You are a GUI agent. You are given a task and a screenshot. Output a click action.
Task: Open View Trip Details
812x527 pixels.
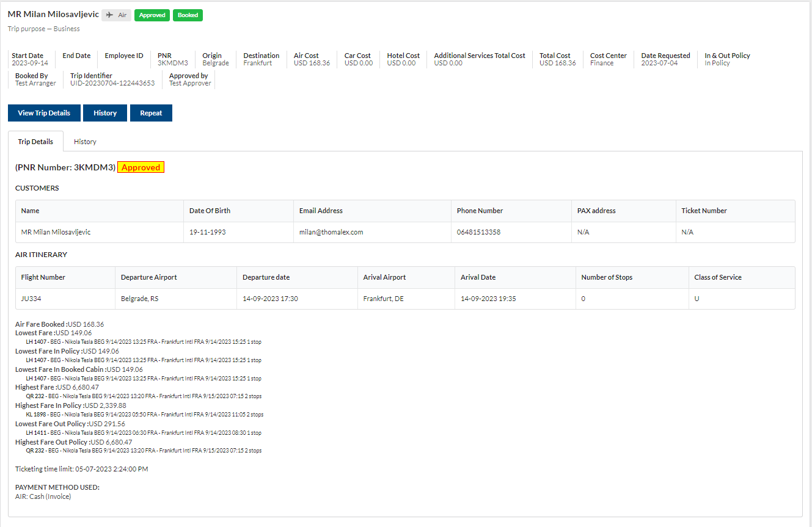(44, 113)
